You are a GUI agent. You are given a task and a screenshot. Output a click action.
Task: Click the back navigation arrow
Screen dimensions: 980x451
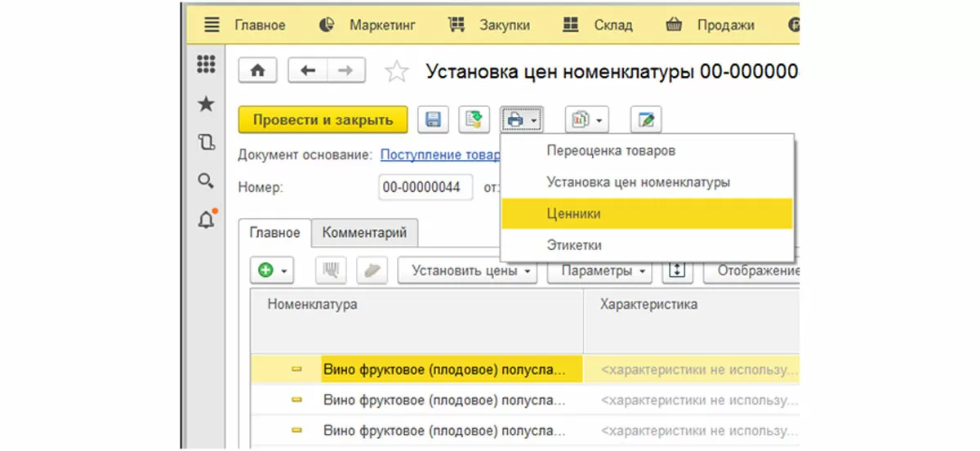(308, 71)
